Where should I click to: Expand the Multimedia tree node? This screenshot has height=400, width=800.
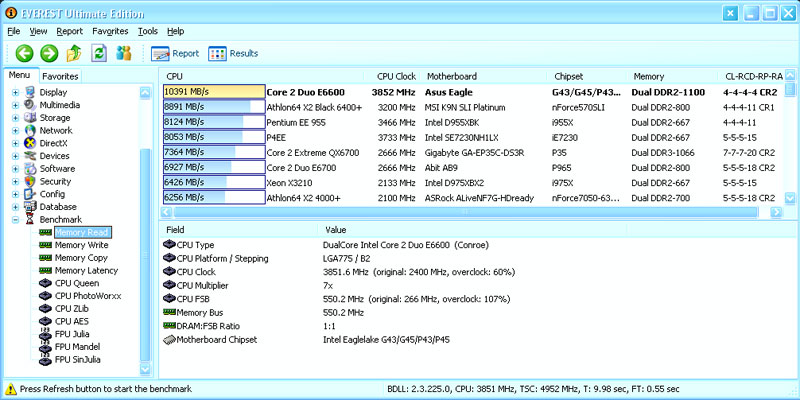tap(15, 105)
